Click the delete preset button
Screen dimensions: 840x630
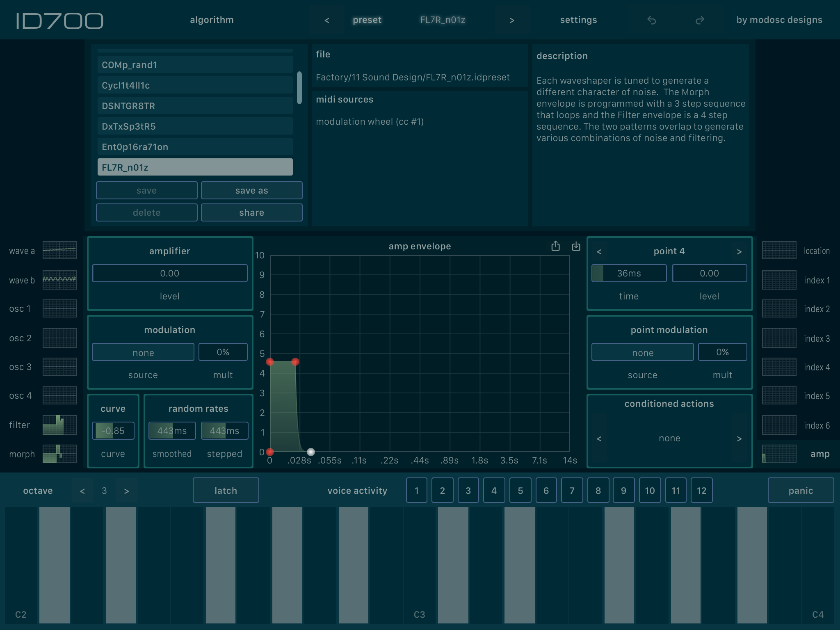(x=146, y=212)
